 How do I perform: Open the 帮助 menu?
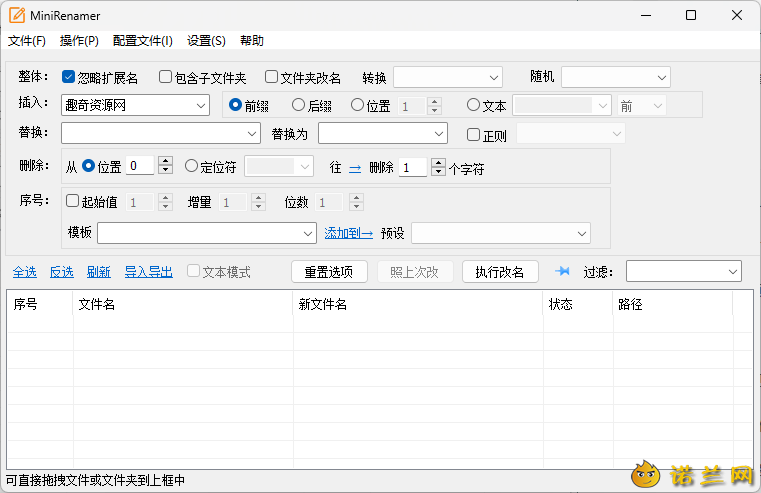tap(252, 41)
